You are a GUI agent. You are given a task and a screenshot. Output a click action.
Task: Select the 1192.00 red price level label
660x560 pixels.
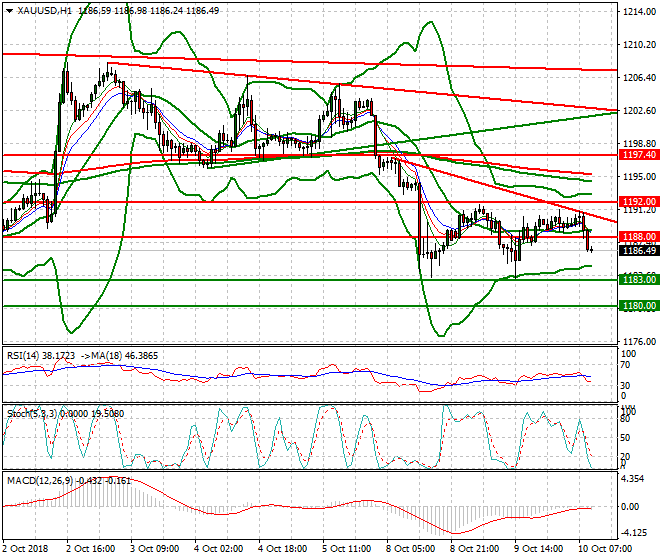point(639,202)
